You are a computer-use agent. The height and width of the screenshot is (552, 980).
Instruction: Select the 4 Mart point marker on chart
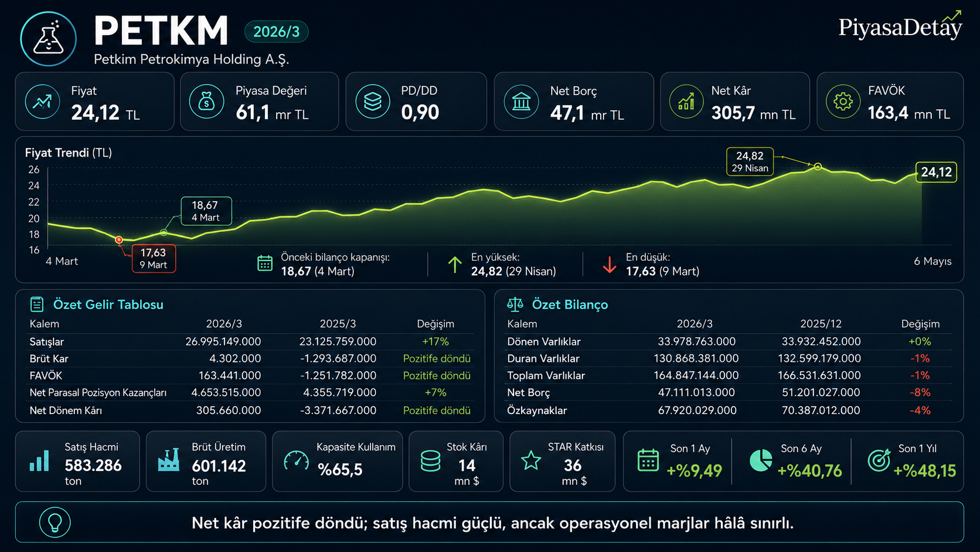(164, 233)
